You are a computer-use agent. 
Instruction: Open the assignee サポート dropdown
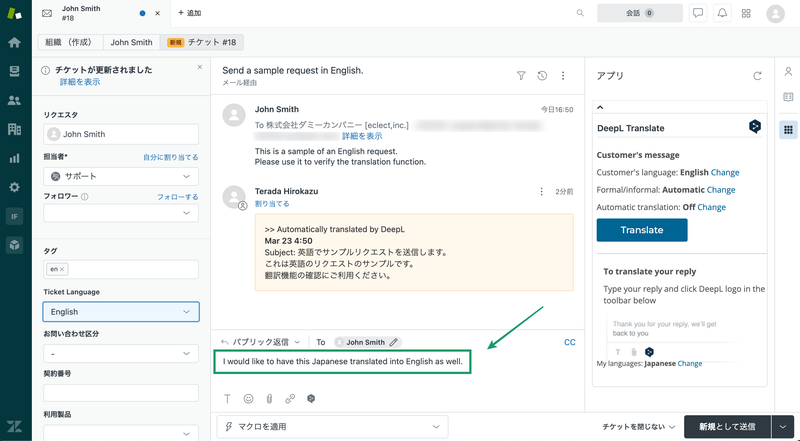click(121, 176)
